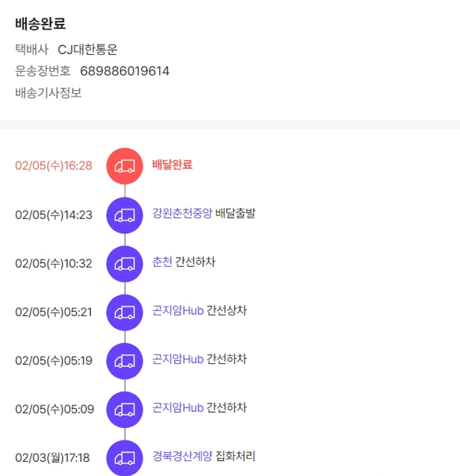Viewport: 460px width, 476px height.
Task: Open the 경북경산계양 branch link
Action: coord(182,456)
